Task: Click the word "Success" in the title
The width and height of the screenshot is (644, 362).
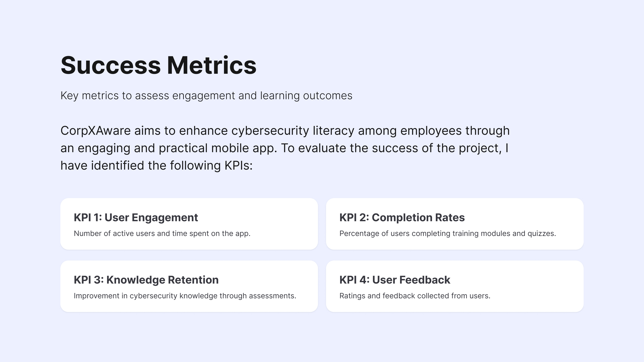Action: pos(110,65)
